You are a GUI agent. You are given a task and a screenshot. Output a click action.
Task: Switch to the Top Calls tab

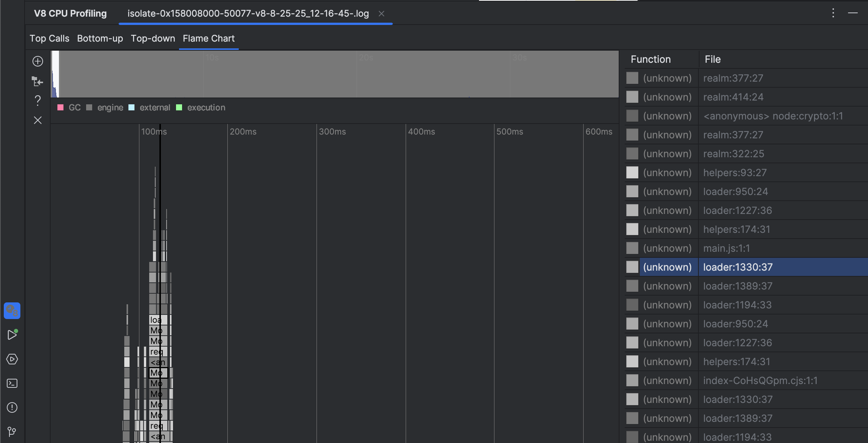[49, 38]
